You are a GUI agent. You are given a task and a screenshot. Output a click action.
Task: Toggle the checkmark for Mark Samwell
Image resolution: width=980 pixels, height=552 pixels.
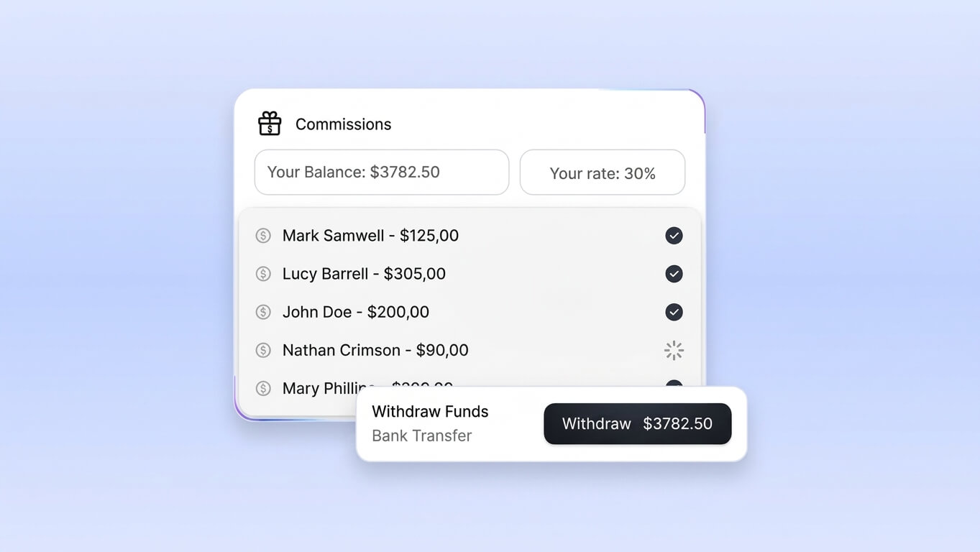(x=674, y=236)
